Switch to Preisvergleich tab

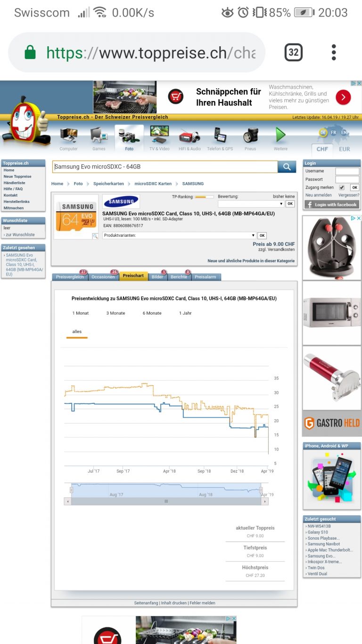tap(70, 277)
